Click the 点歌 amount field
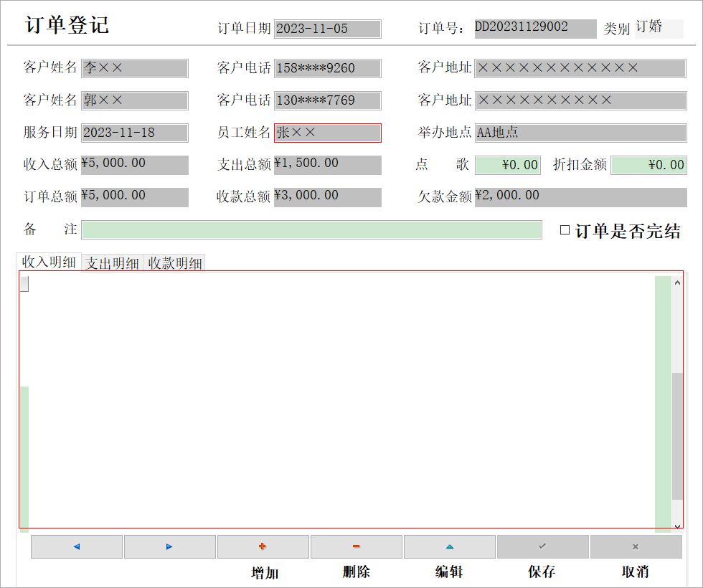This screenshot has width=703, height=588. (508, 165)
